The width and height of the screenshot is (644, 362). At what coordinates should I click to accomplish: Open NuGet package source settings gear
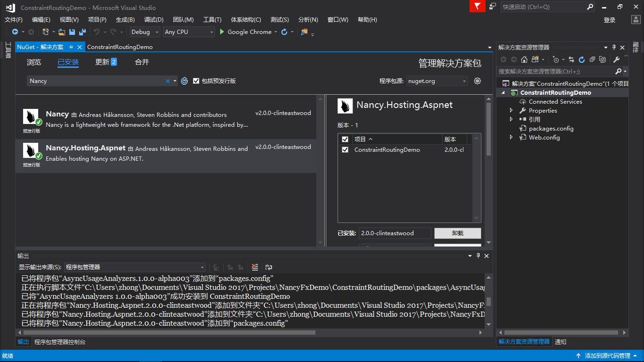click(478, 81)
